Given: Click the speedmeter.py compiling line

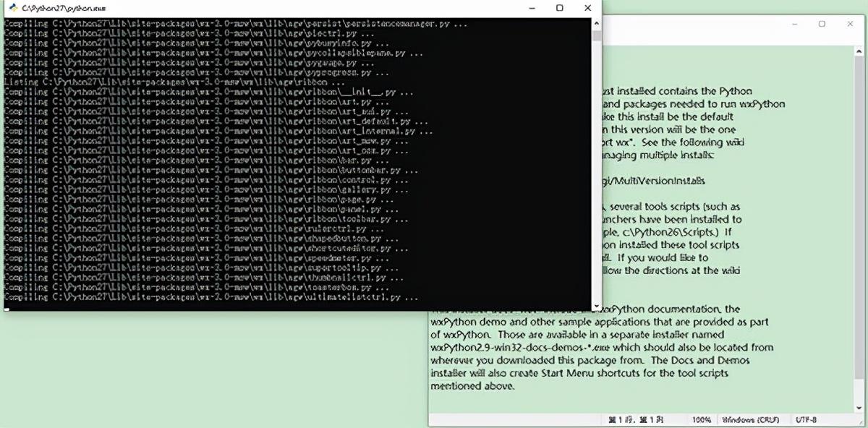Looking at the screenshot, I should click(197, 258).
